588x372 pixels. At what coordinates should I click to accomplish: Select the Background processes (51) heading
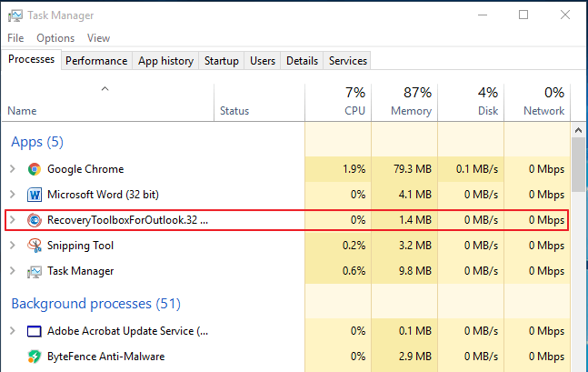click(x=96, y=303)
